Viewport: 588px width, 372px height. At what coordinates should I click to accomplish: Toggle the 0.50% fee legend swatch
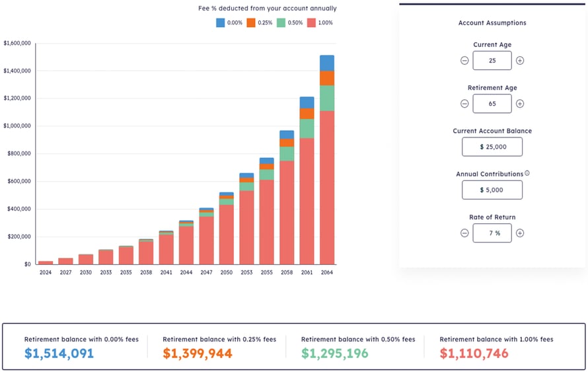(x=281, y=22)
